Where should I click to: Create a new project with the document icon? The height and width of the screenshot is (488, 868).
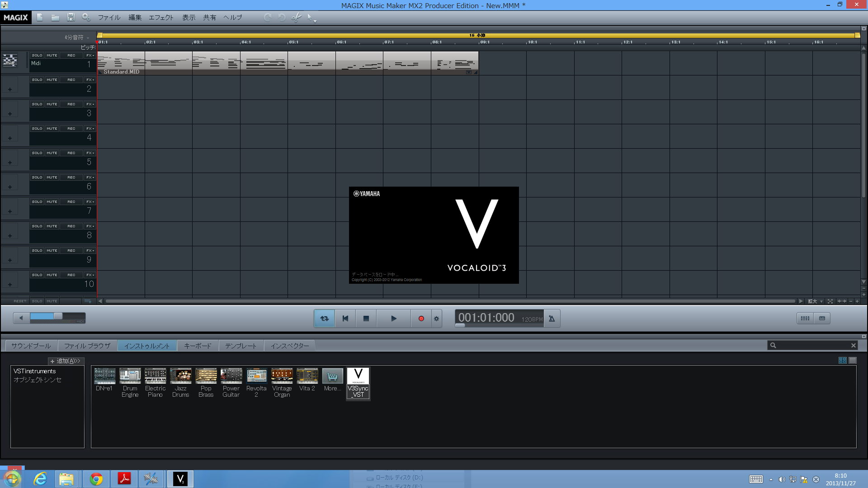(x=40, y=17)
